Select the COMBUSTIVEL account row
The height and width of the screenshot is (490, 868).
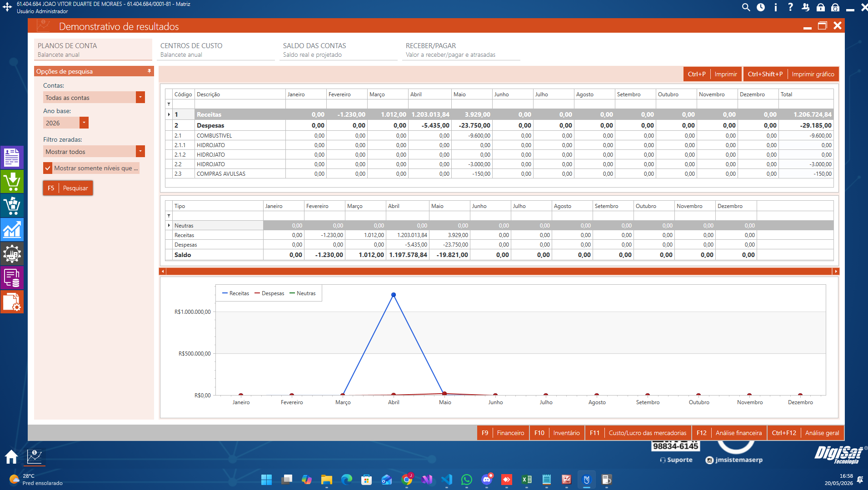(499, 136)
